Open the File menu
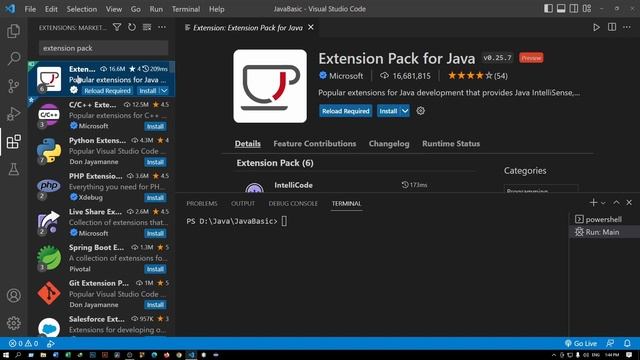The image size is (640, 360). [30, 9]
